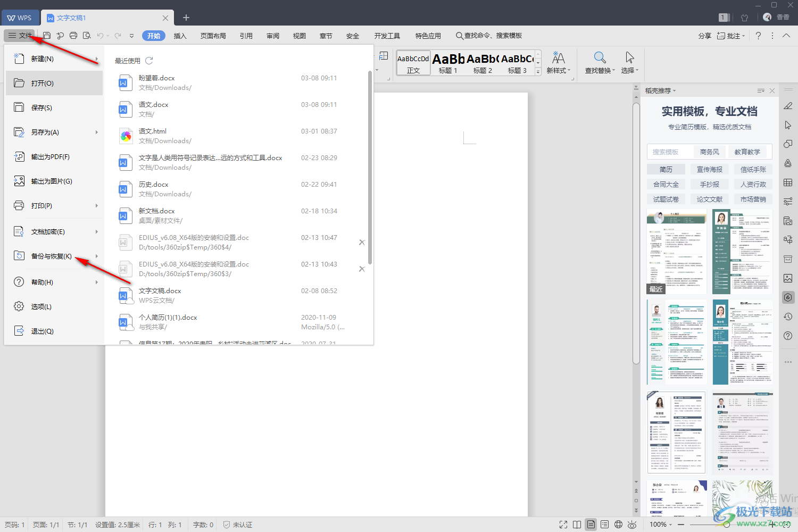798x532 pixels.
Task: Close the template recommendation panel
Action: click(x=772, y=91)
